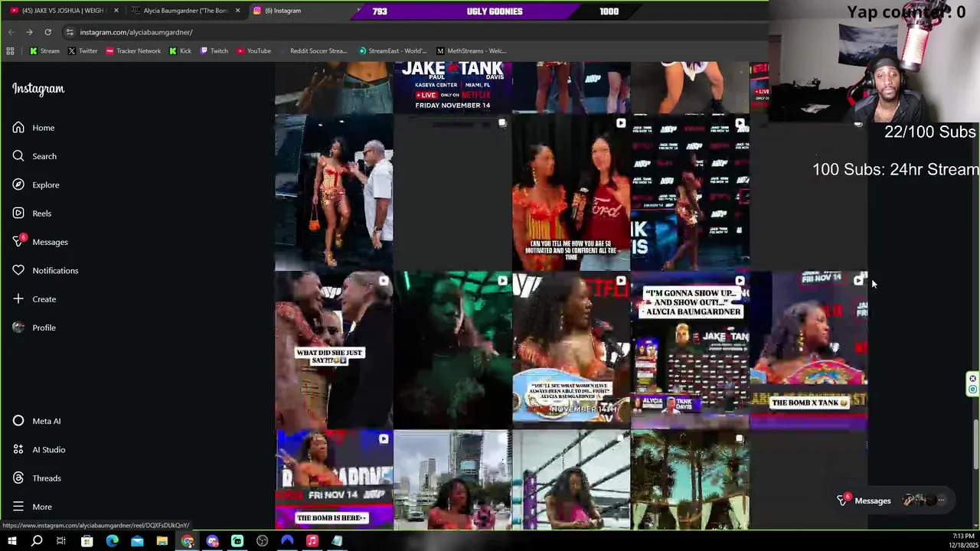Close the JAKE VS JOSHUA tab
This screenshot has width=980, height=551.
[116, 11]
